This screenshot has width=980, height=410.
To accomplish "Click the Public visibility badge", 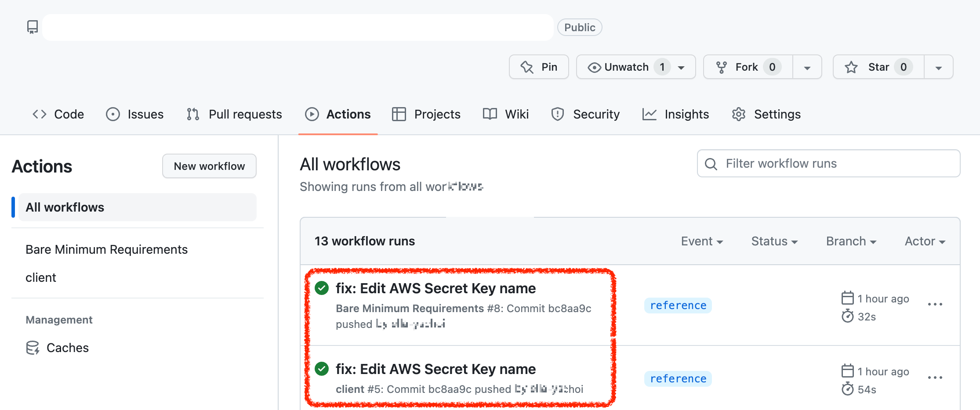I will pyautogui.click(x=580, y=27).
